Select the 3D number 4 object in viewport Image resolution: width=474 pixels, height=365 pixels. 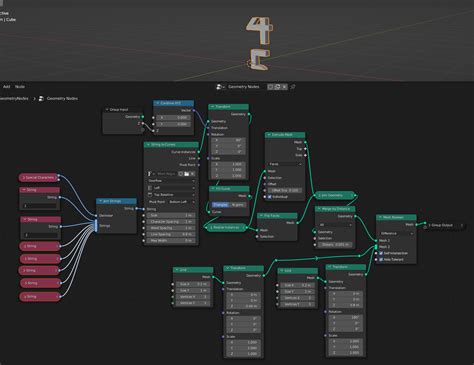[x=260, y=30]
